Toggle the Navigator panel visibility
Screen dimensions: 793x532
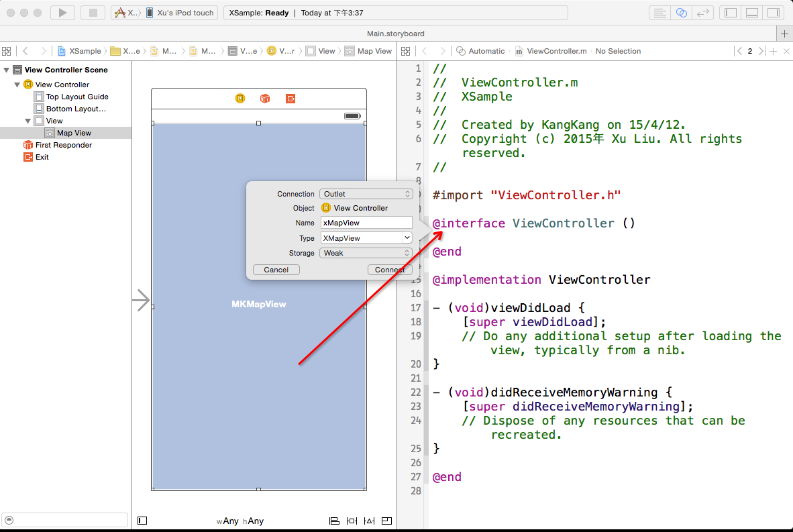coord(731,13)
